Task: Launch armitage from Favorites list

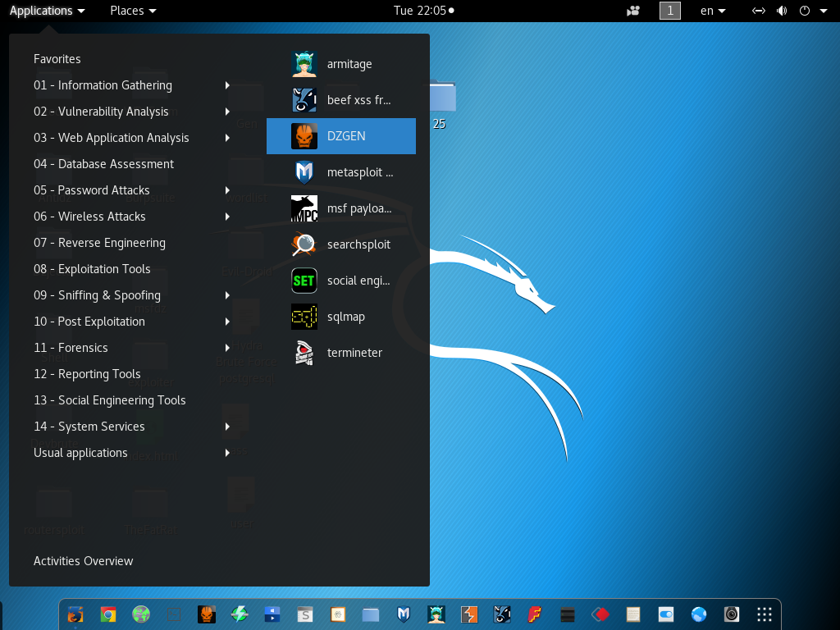Action: tap(340, 64)
